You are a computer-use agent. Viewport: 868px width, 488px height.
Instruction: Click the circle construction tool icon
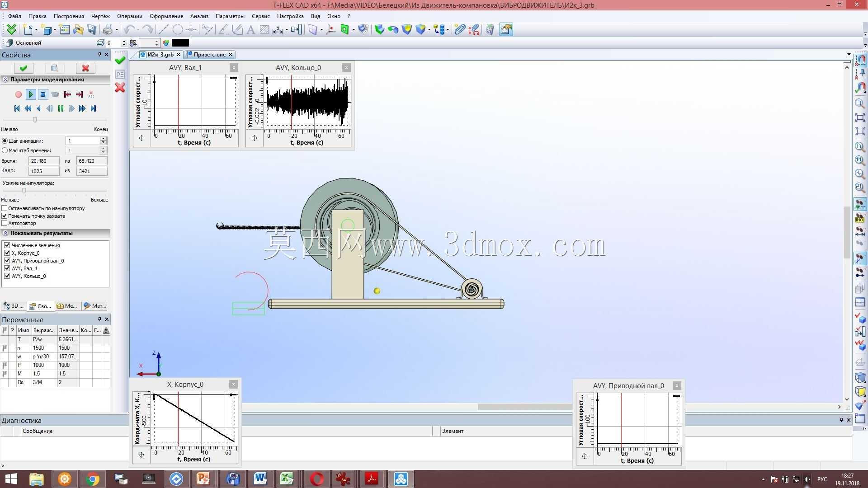tap(178, 30)
